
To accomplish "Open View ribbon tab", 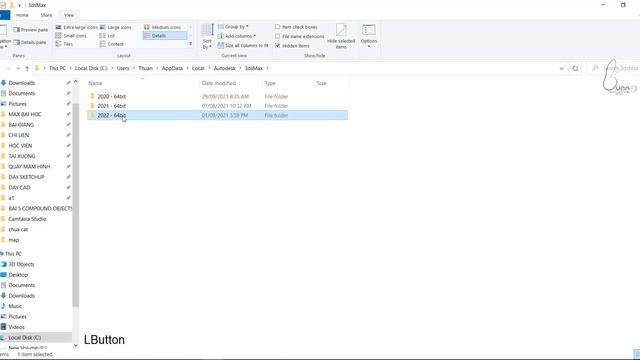I will [69, 15].
